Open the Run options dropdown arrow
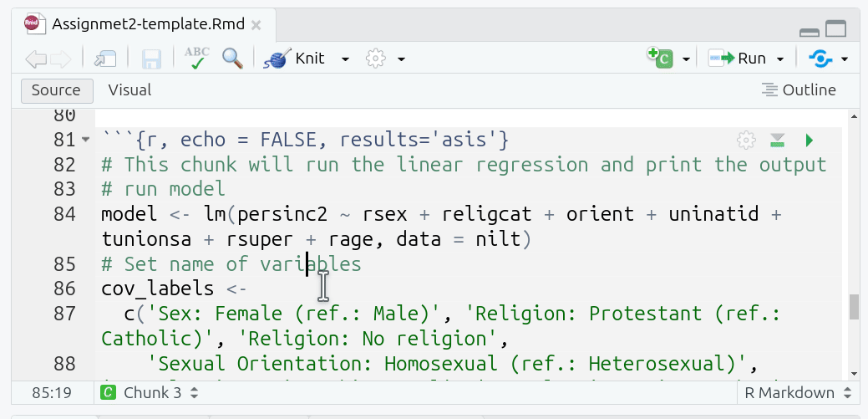868x419 pixels. coord(780,59)
